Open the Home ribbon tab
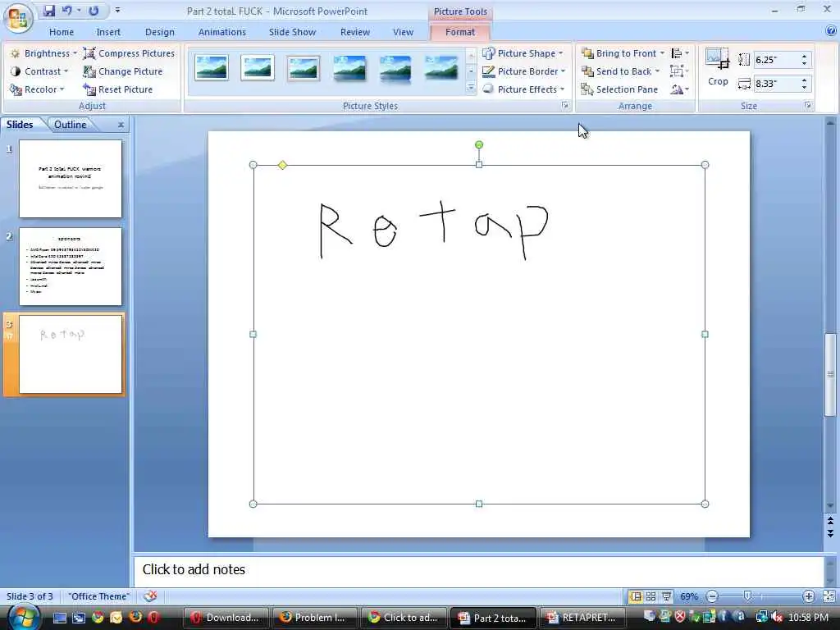The height and width of the screenshot is (630, 840). tap(61, 32)
